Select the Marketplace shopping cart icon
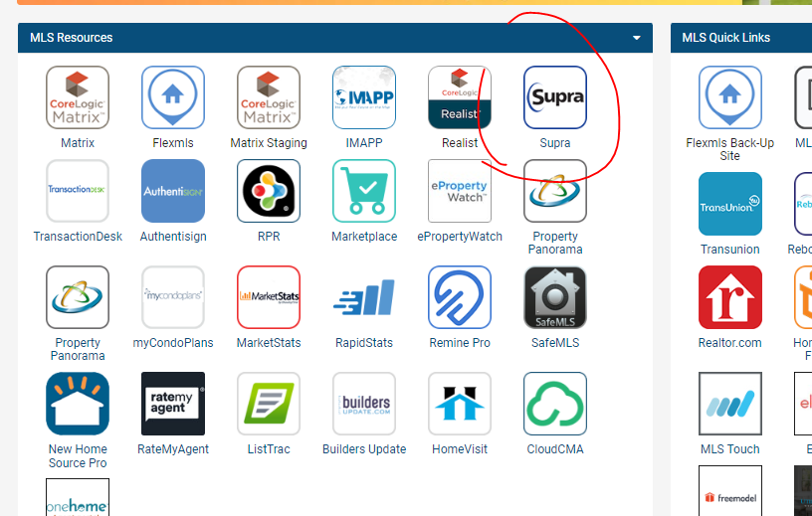 click(364, 191)
